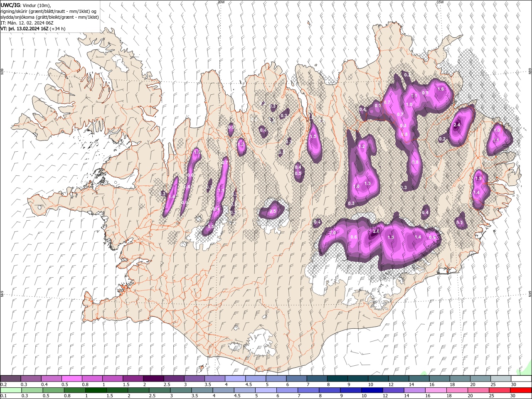Click the upper legend swatch starting at 0.2
The width and height of the screenshot is (532, 399).
(10, 379)
